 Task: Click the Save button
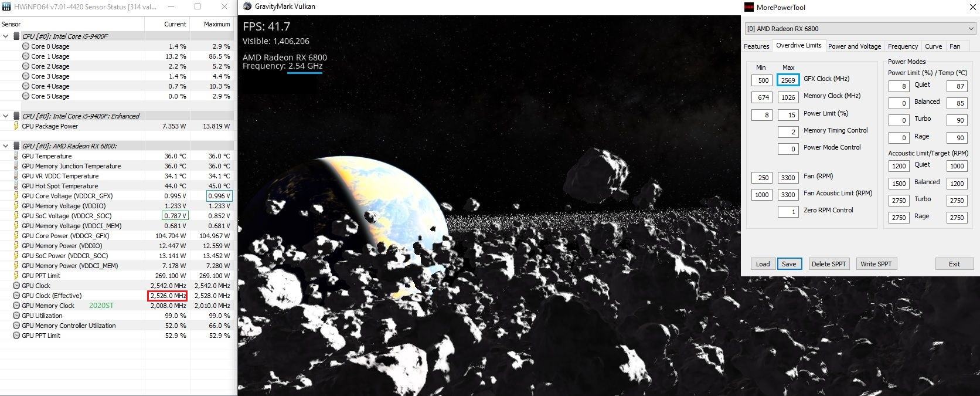click(789, 264)
